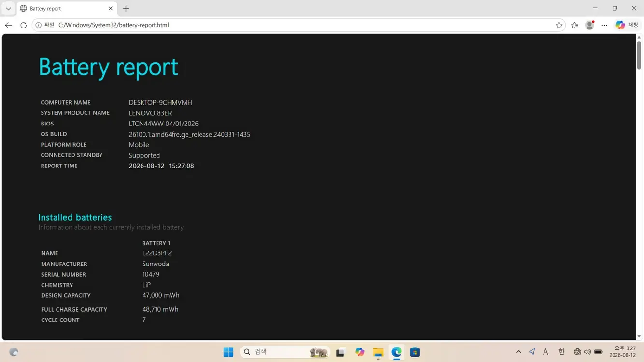Click the report time 2026-08-12 15:27:08
Screen dimensions: 644x362
161,166
